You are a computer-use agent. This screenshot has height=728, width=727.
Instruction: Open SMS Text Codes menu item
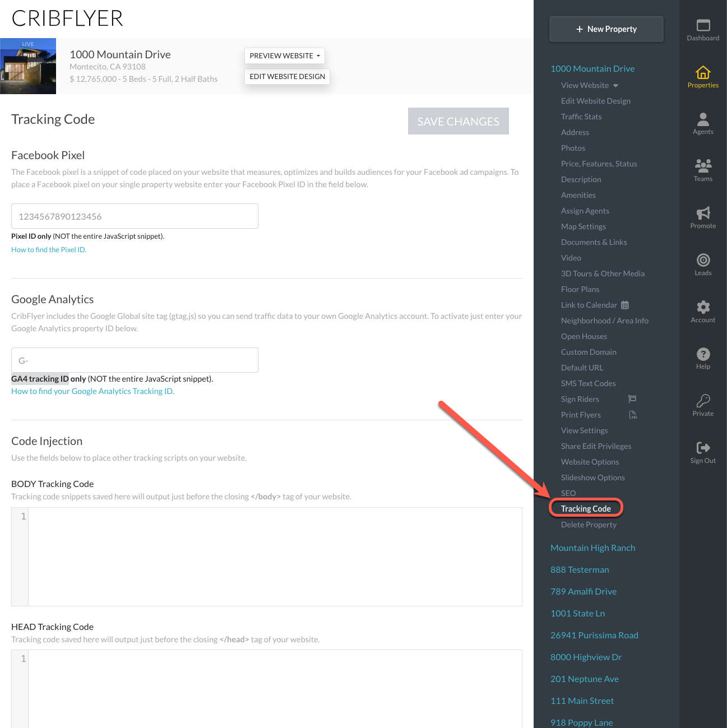click(x=588, y=383)
